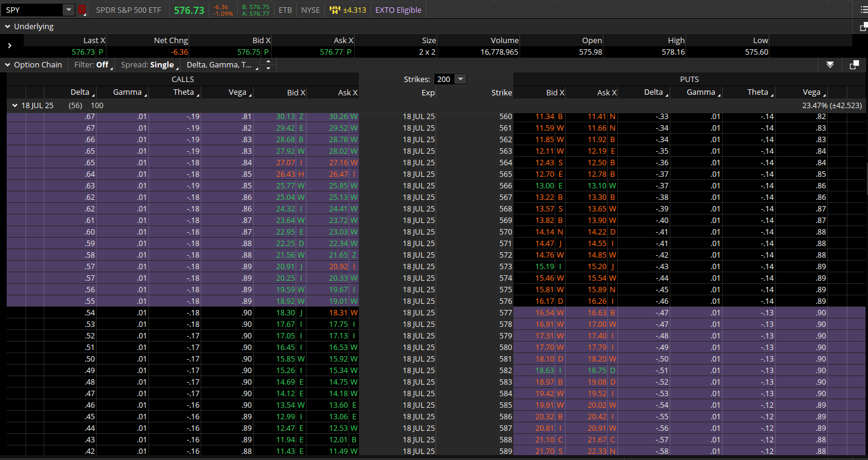Collapse the Option Chain section chevron
Viewport: 868px width, 460px height.
tap(8, 65)
